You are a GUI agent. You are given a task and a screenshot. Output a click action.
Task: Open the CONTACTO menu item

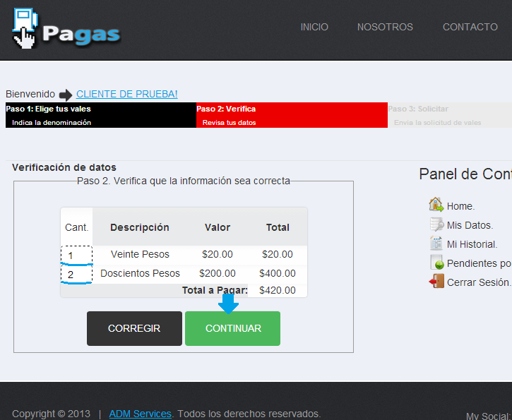click(470, 27)
